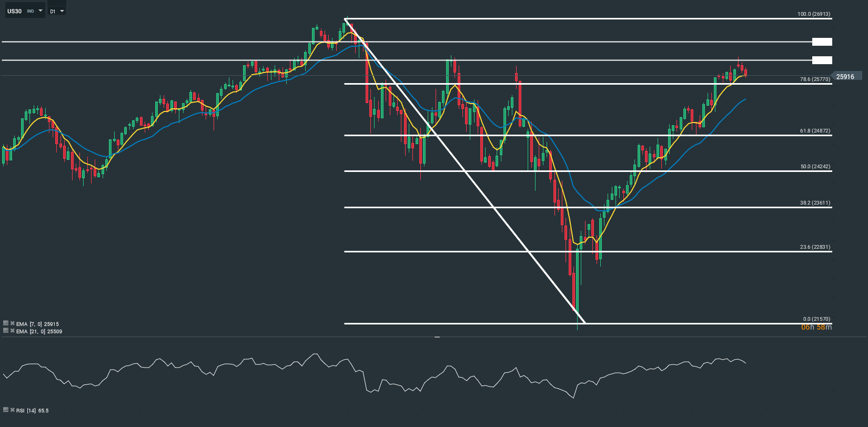The image size is (868, 427).
Task: Click the 38.2 (23611) Fibonacci level label
Action: tap(815, 203)
